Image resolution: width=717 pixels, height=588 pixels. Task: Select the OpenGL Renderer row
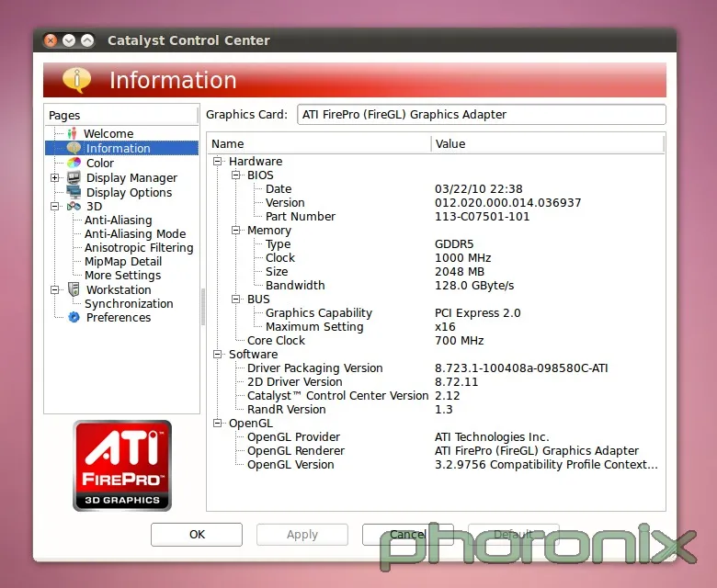click(436, 450)
